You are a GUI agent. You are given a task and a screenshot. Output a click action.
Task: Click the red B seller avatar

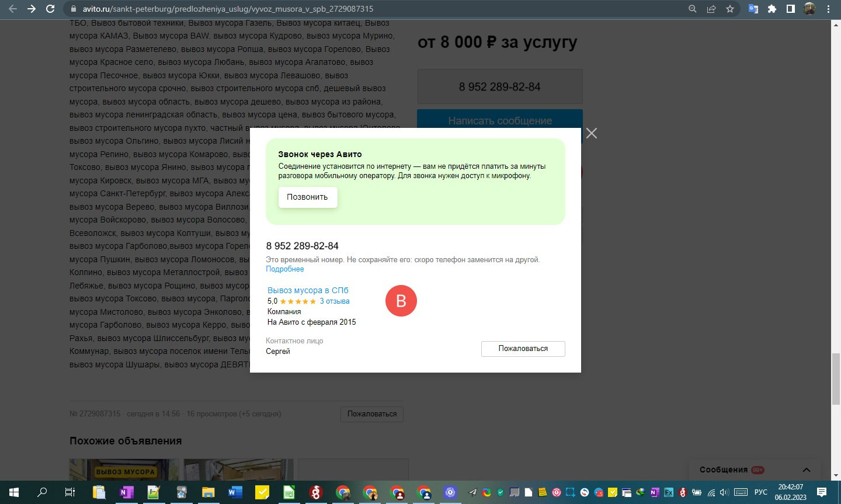(x=401, y=301)
